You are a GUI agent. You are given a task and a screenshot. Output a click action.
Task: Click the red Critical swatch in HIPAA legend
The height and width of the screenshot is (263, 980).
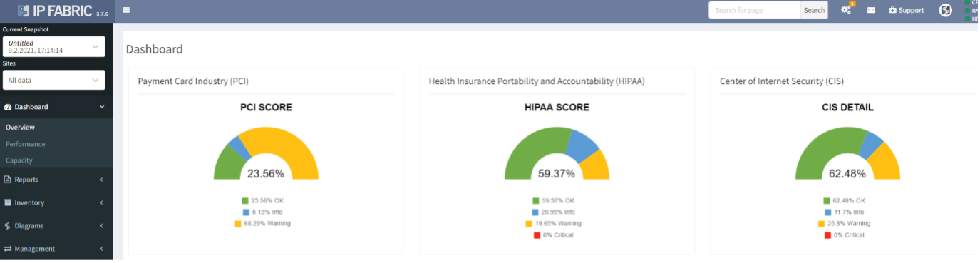tap(536, 235)
